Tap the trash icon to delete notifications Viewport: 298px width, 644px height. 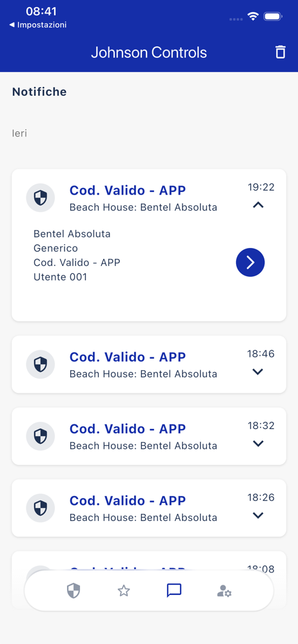tap(281, 52)
